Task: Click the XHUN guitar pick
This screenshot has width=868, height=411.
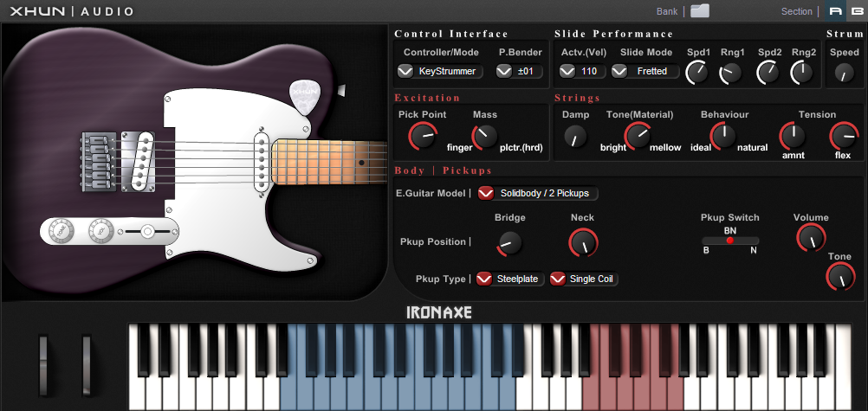Action: point(305,98)
